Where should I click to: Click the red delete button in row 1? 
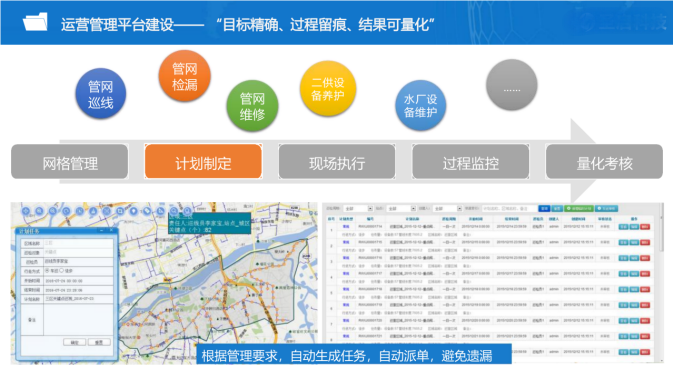645,227
